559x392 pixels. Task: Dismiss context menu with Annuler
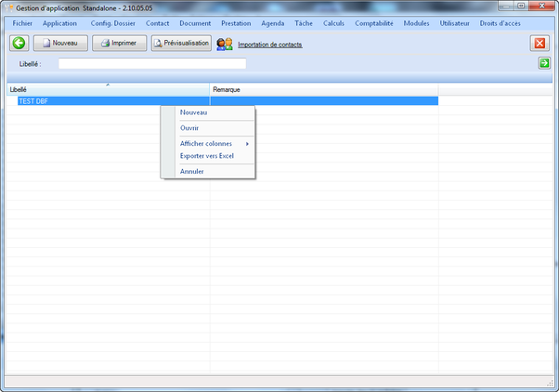192,172
